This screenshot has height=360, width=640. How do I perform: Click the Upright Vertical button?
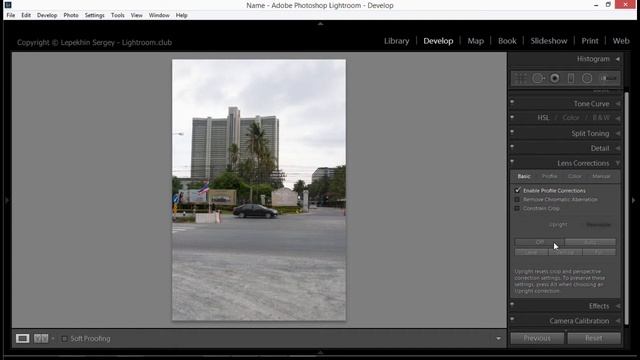click(565, 252)
